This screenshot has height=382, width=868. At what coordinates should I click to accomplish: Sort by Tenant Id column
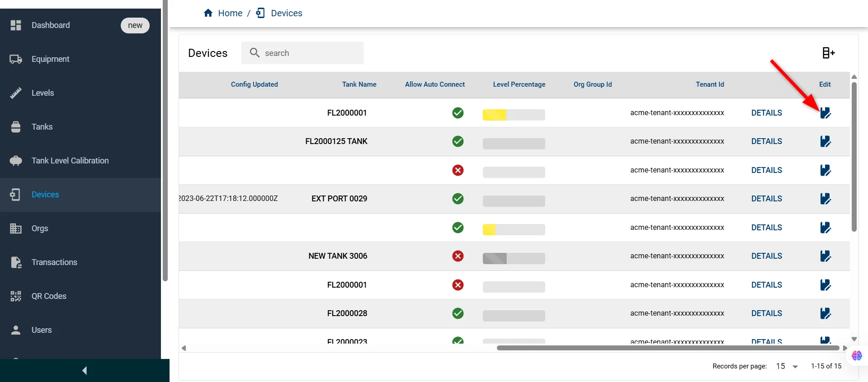710,84
